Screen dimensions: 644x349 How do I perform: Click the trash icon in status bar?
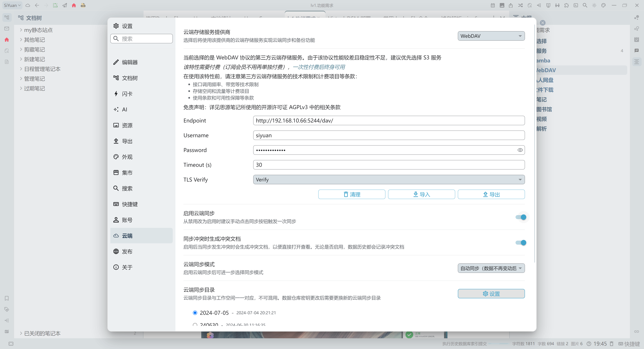coord(611,344)
